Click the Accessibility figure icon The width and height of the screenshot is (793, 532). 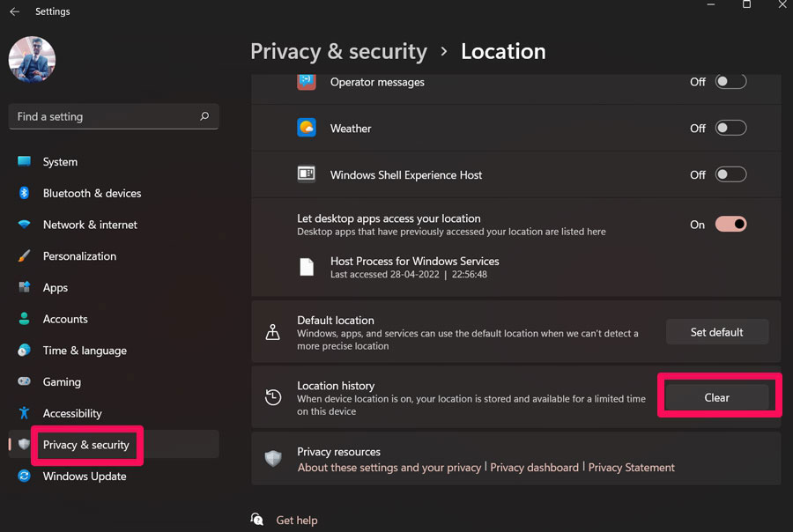point(25,413)
